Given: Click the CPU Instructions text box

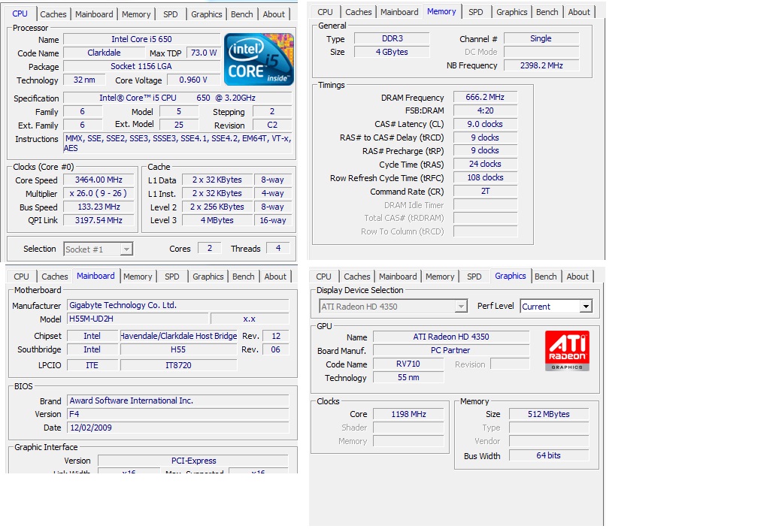Looking at the screenshot, I should point(177,143).
